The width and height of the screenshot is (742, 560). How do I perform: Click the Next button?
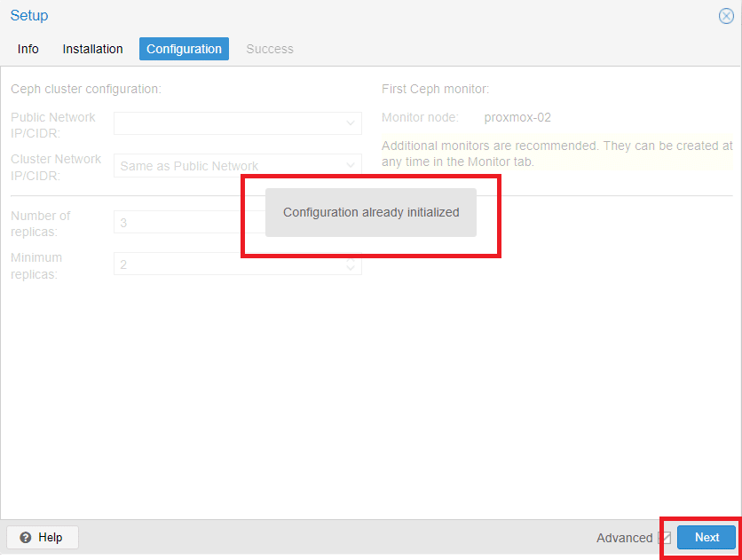click(x=707, y=537)
